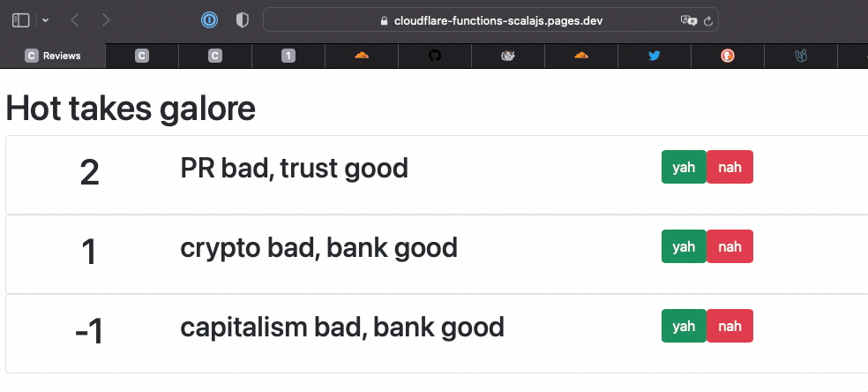Reload the current page
The height and width of the screenshot is (392, 868).
tap(708, 19)
